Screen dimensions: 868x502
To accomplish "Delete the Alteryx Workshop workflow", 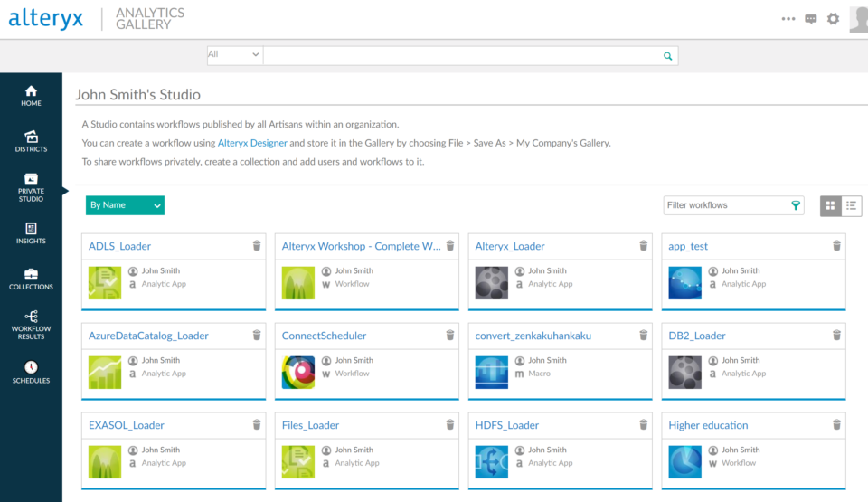I will tap(450, 245).
